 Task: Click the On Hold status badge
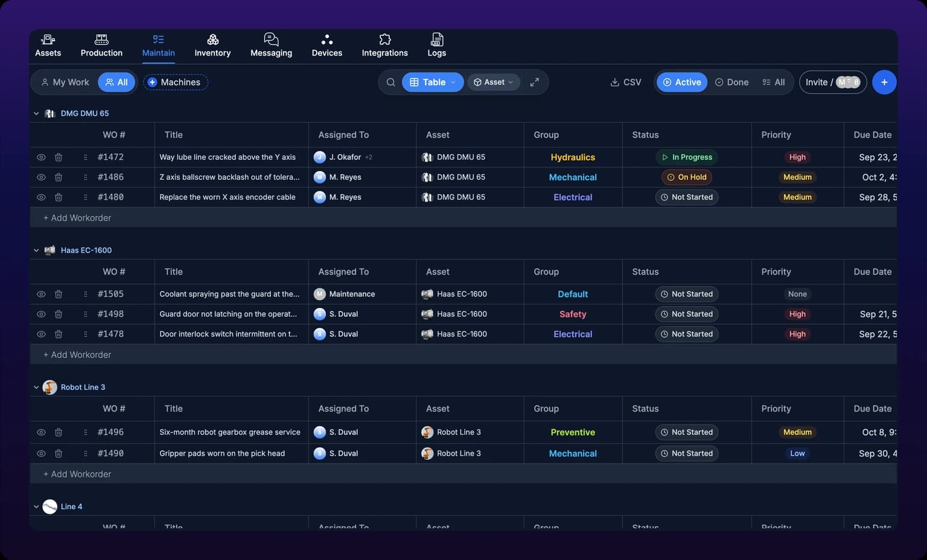click(687, 177)
